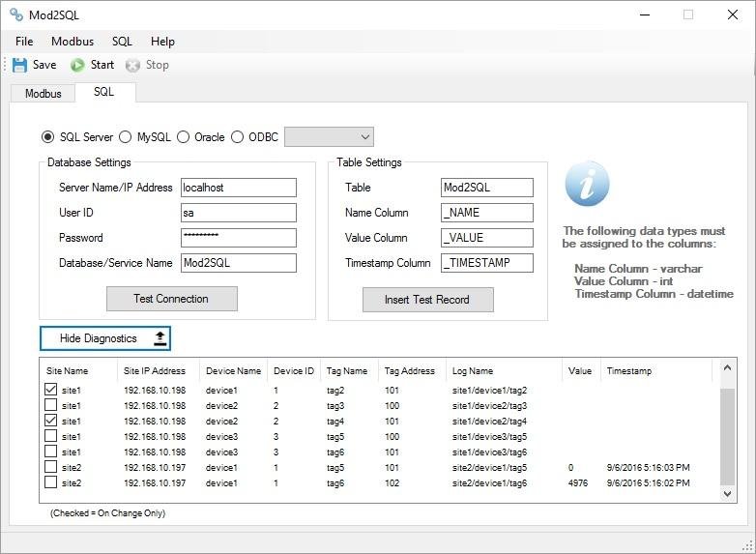The height and width of the screenshot is (554, 756).
Task: Click the blue information icon
Action: [587, 184]
